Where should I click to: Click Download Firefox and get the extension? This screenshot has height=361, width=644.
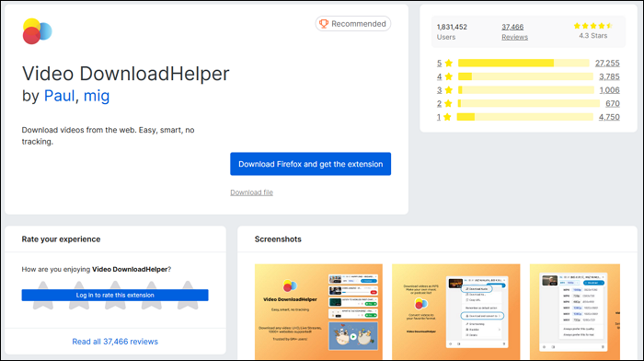[x=311, y=164]
